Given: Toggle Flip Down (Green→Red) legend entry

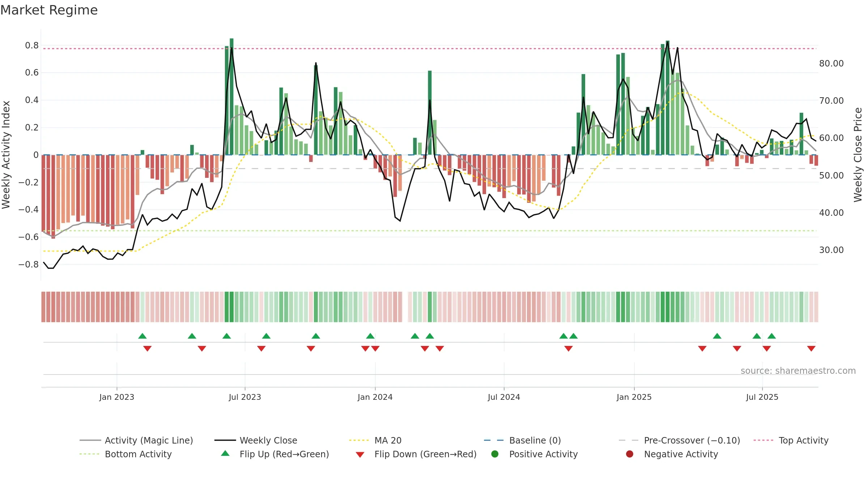Looking at the screenshot, I should (416, 454).
